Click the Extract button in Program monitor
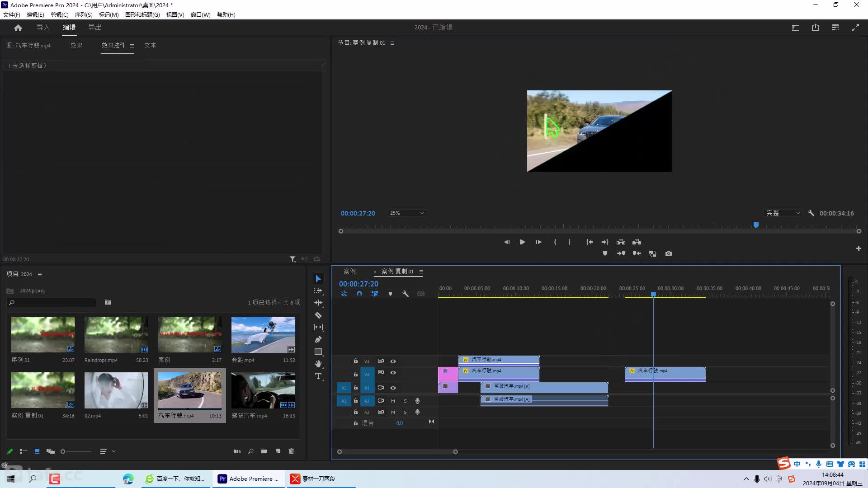Screen dimensions: 868x488 pos(637,242)
